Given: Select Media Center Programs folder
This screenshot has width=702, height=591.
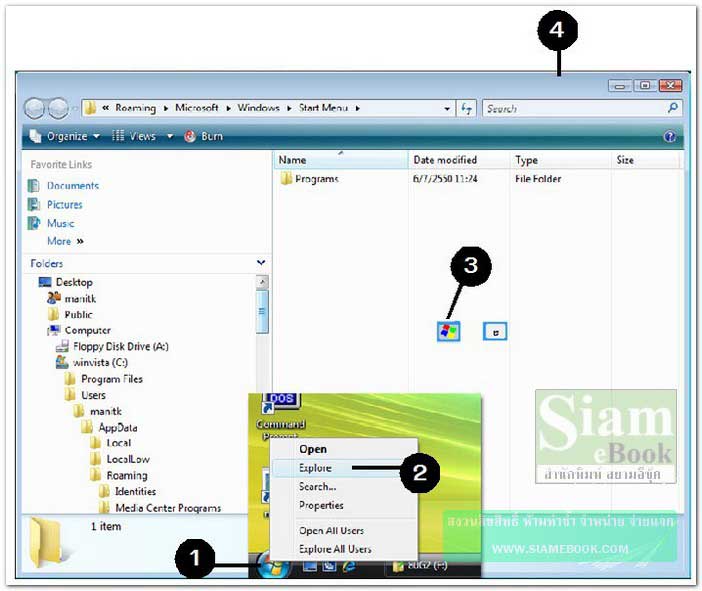Looking at the screenshot, I should (x=168, y=508).
